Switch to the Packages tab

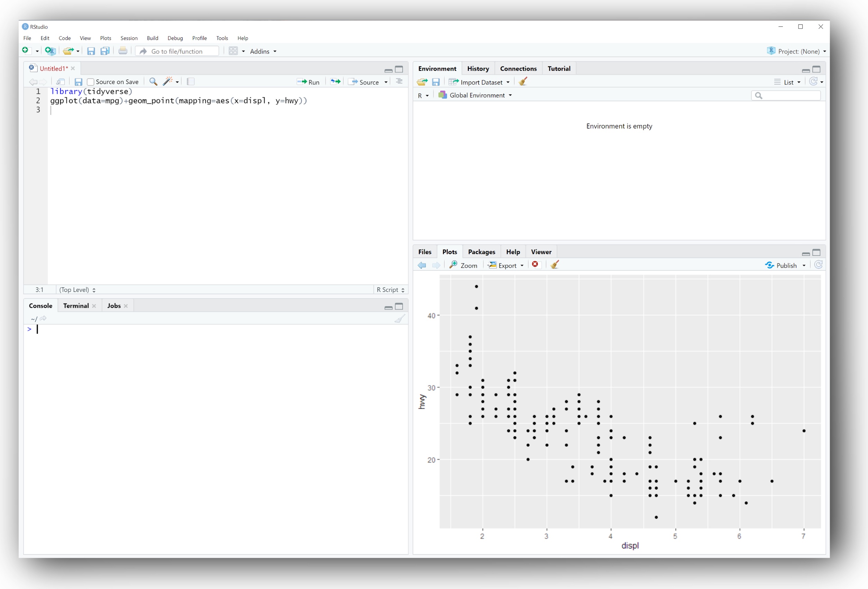[x=481, y=252]
